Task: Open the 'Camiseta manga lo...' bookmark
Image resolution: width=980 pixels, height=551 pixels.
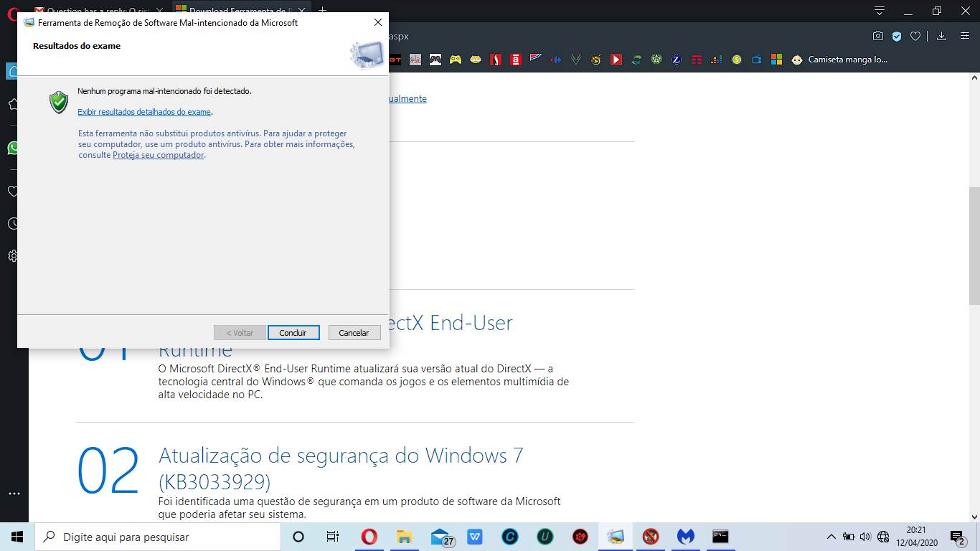Action: click(839, 60)
